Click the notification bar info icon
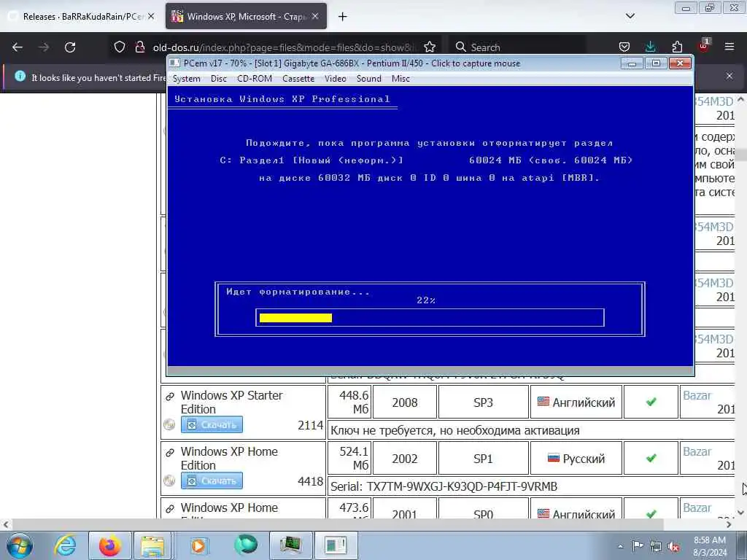 coord(20,76)
